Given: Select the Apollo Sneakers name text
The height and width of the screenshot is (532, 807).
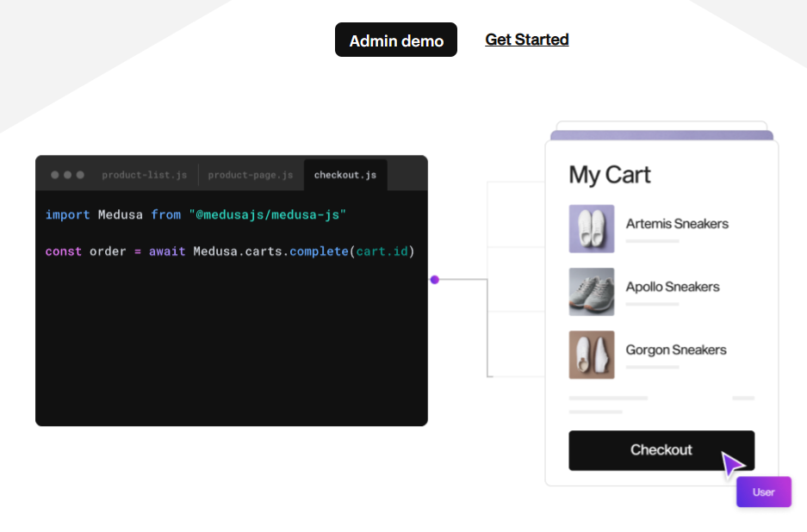Looking at the screenshot, I should pos(673,287).
